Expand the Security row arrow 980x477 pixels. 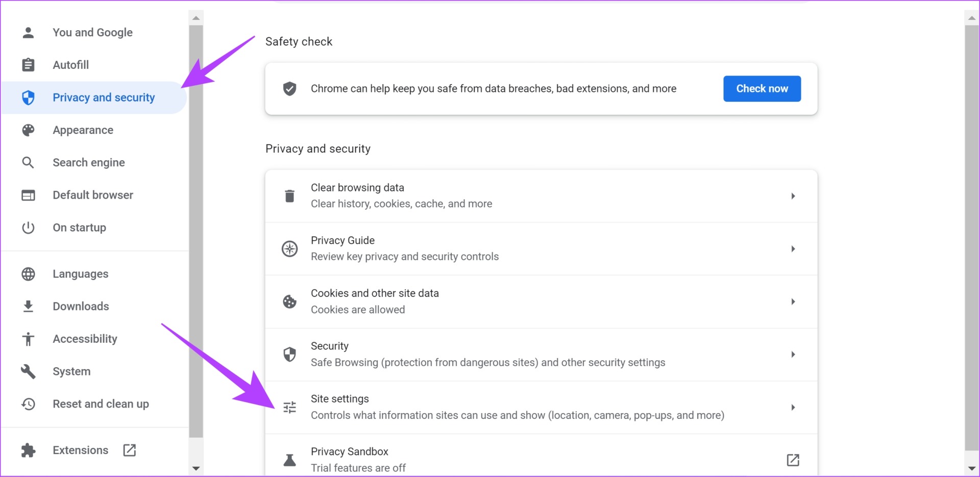point(793,354)
